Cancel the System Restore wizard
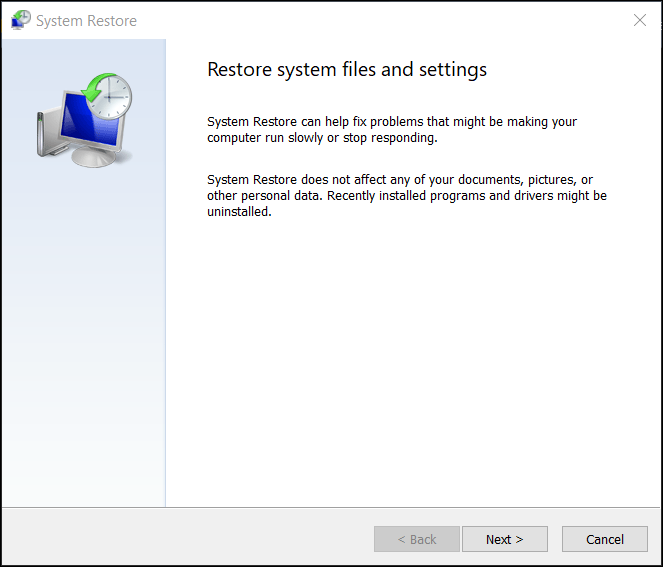 605,539
